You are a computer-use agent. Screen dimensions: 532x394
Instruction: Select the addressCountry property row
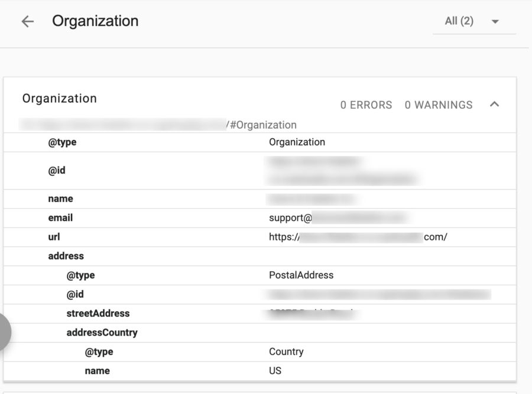pos(102,333)
